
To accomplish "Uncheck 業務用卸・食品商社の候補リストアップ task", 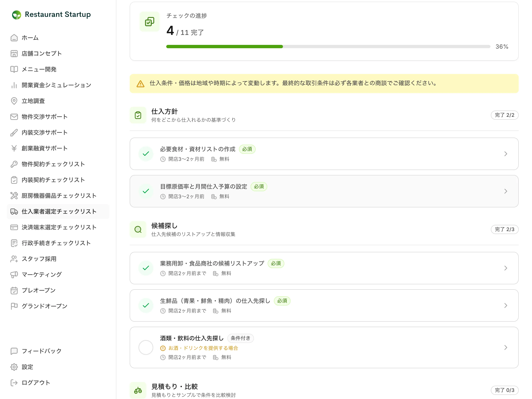I will click(x=146, y=268).
